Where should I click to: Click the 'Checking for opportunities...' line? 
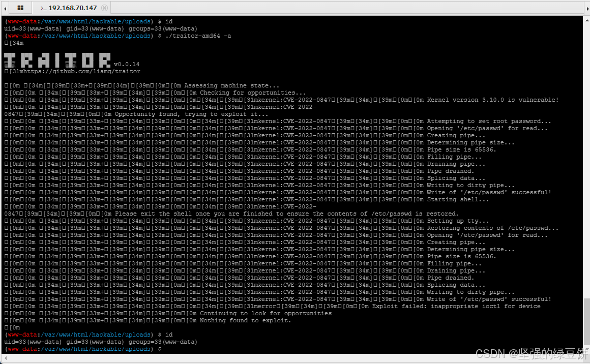pos(253,93)
